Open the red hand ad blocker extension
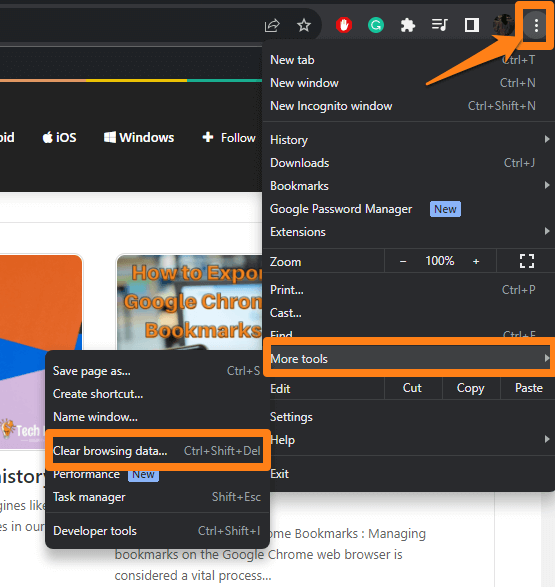 pyautogui.click(x=344, y=25)
